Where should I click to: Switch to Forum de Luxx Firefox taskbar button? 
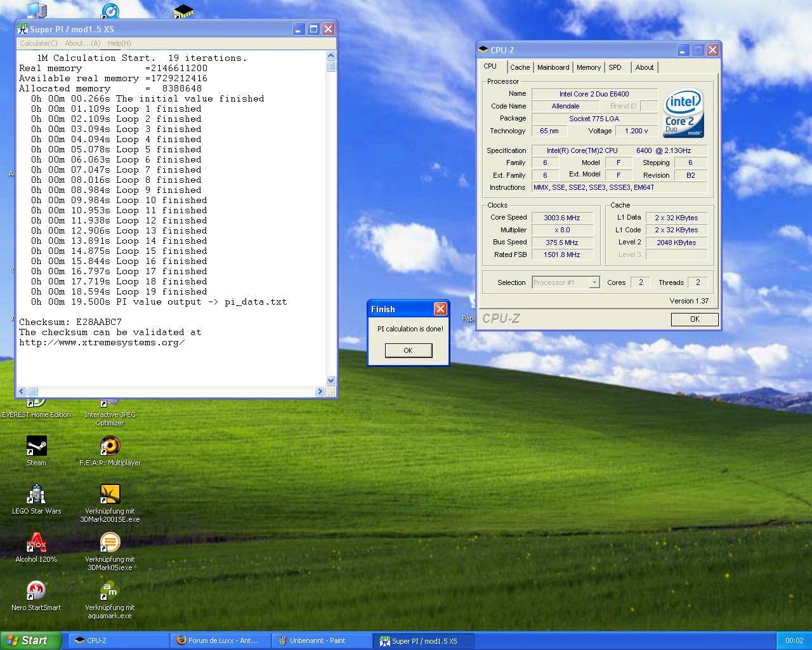point(220,640)
